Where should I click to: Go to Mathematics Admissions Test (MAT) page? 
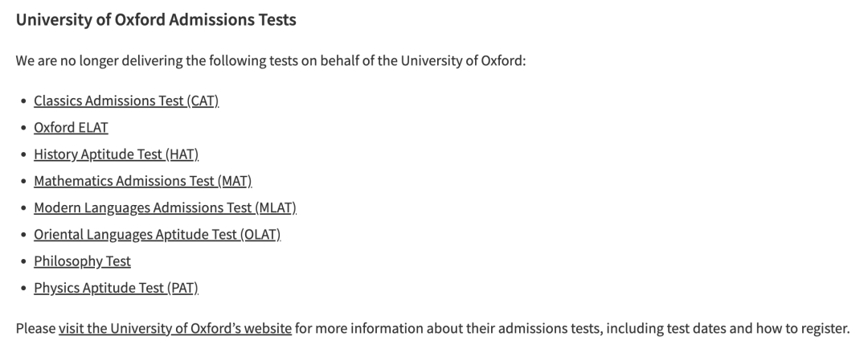point(143,181)
